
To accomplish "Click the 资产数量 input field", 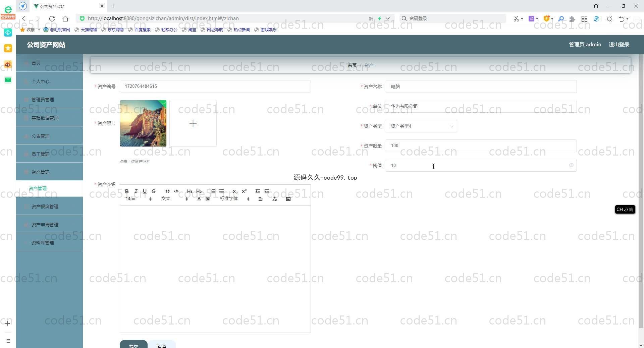I will tap(481, 146).
